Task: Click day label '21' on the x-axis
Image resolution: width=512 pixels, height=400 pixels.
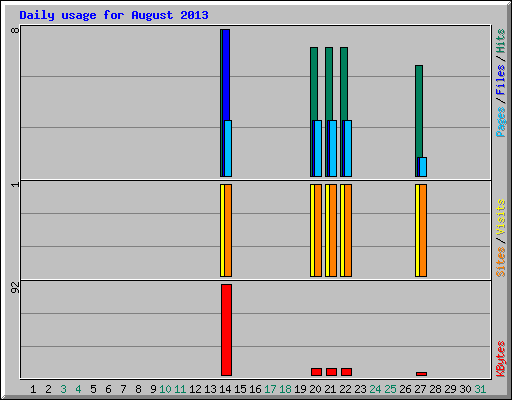Action: 330,389
